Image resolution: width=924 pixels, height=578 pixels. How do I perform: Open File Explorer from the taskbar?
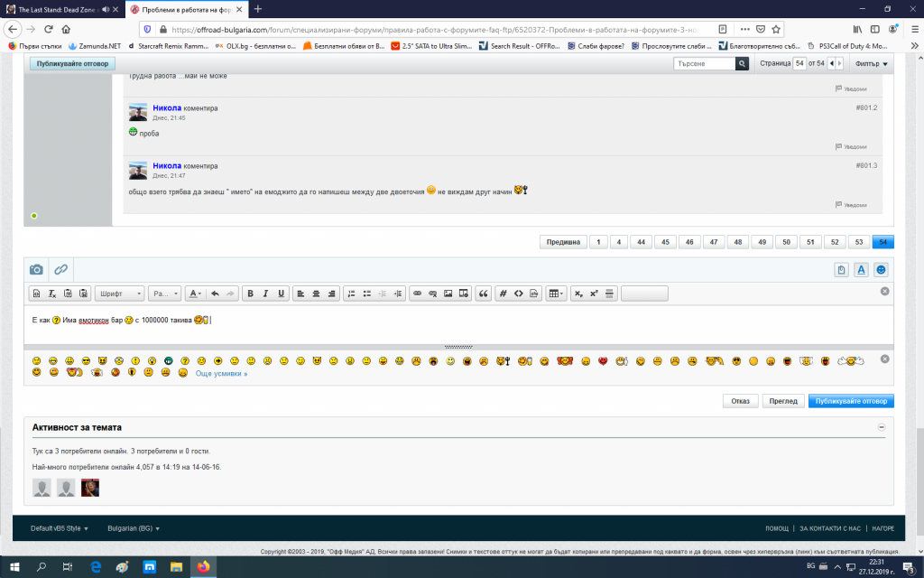click(176, 567)
